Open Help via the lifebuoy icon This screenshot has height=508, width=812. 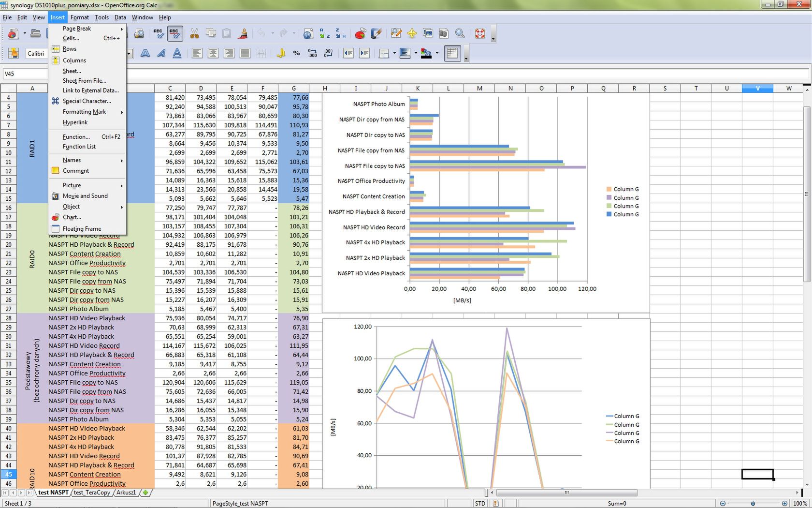[479, 33]
